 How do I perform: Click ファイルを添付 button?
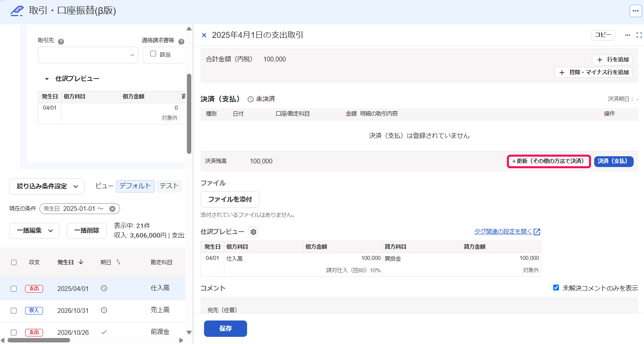pyautogui.click(x=230, y=199)
